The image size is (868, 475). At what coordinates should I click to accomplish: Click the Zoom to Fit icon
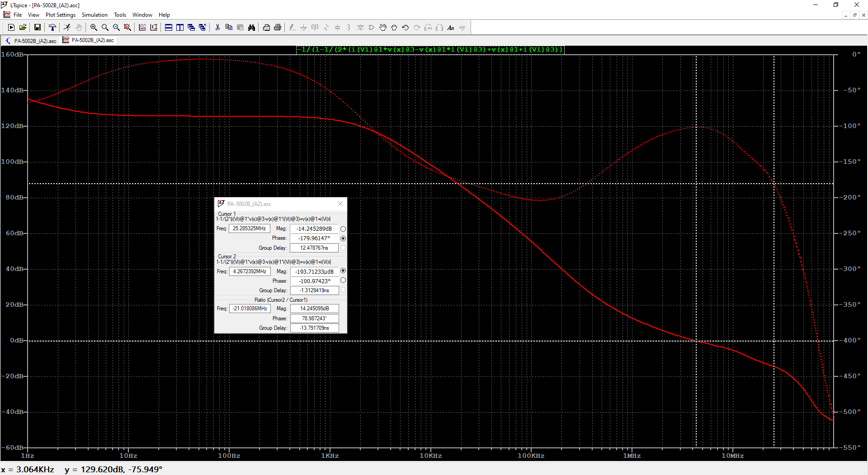(127, 28)
